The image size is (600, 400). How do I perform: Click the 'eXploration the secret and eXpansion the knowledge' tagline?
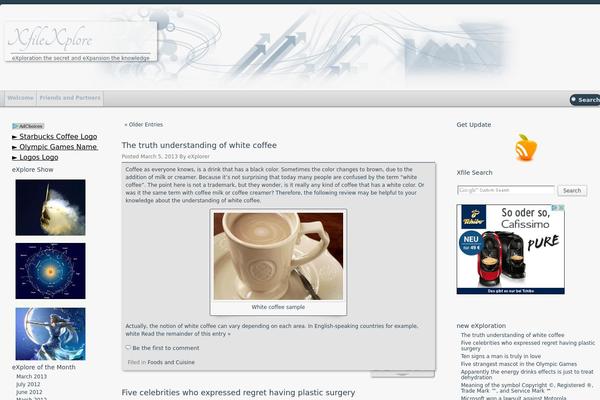pyautogui.click(x=80, y=58)
